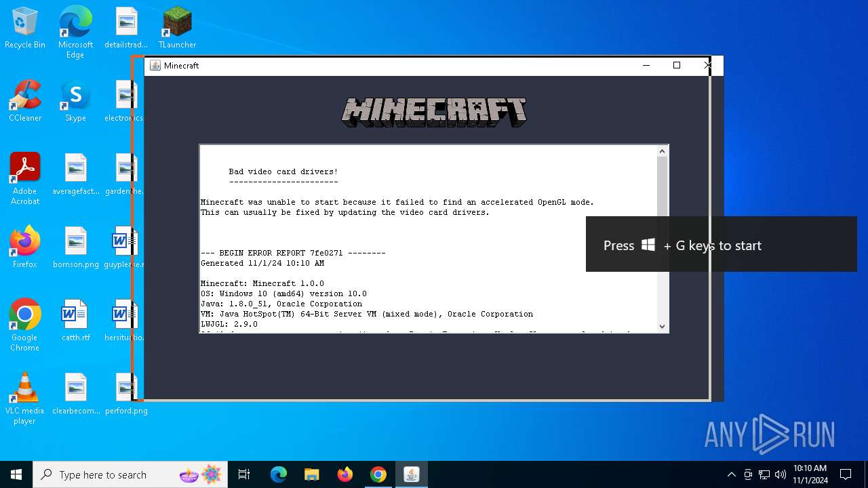Open VLC media player shortcut
This screenshot has height=488, width=868.
[25, 399]
